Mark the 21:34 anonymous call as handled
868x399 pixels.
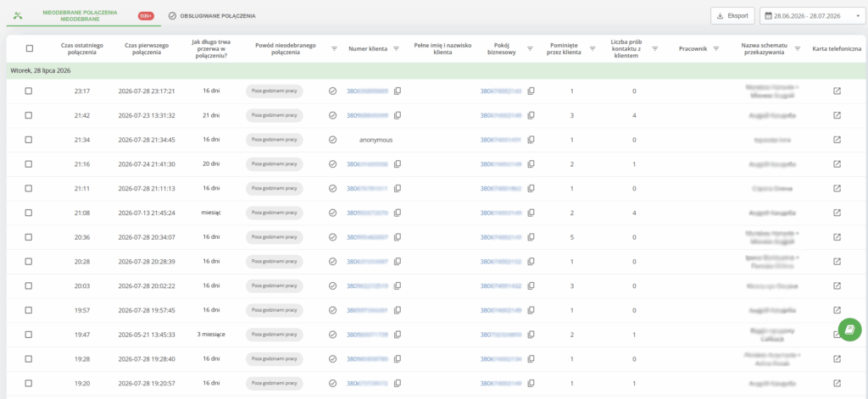pos(332,140)
